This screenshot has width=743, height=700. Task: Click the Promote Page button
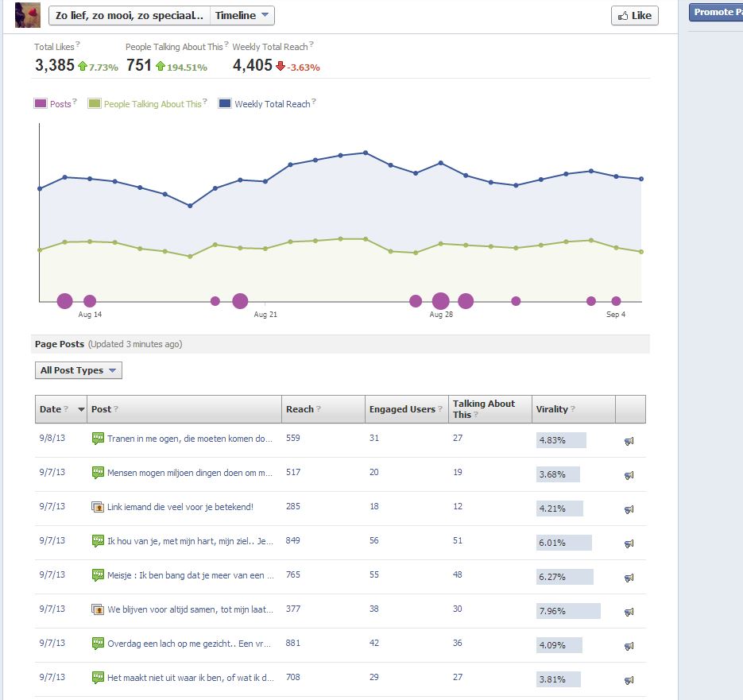tap(715, 12)
